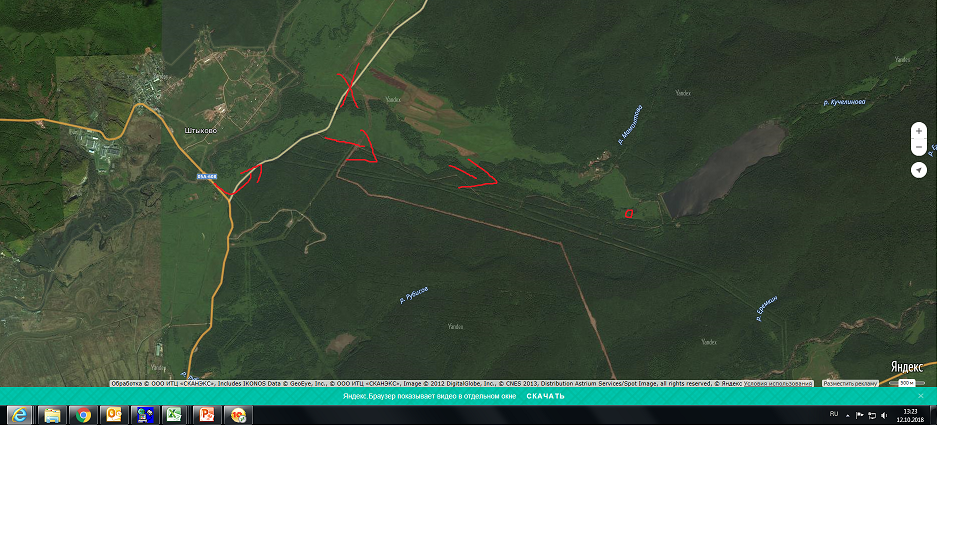This screenshot has height=540, width=960.
Task: Switch the RU input language indicator
Action: tap(834, 413)
